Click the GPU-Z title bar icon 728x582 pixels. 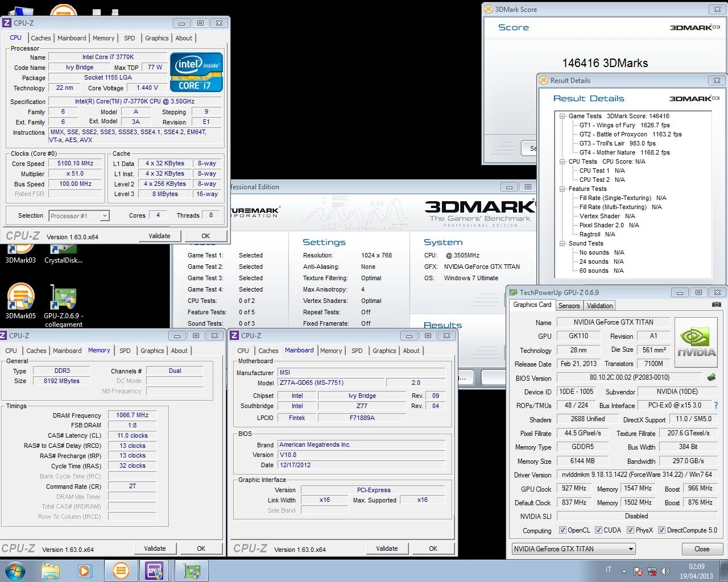(x=512, y=293)
